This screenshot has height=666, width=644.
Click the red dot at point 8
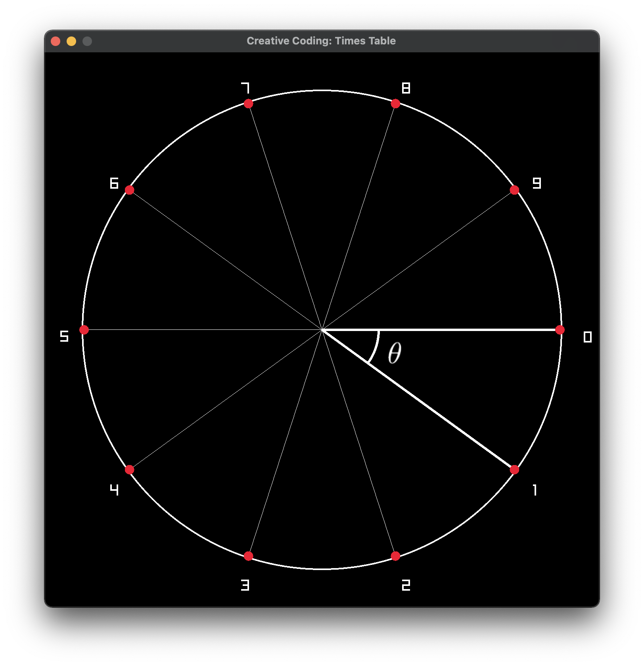click(395, 104)
